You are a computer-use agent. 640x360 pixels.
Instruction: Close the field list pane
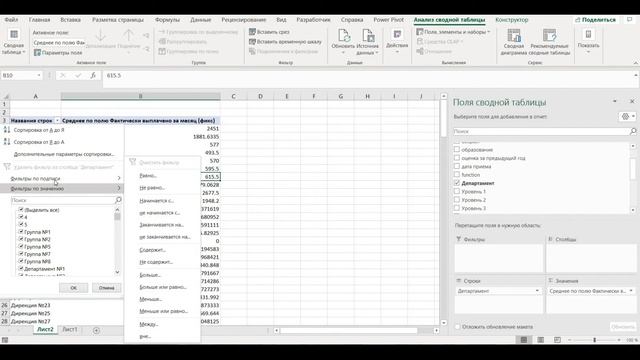point(632,101)
